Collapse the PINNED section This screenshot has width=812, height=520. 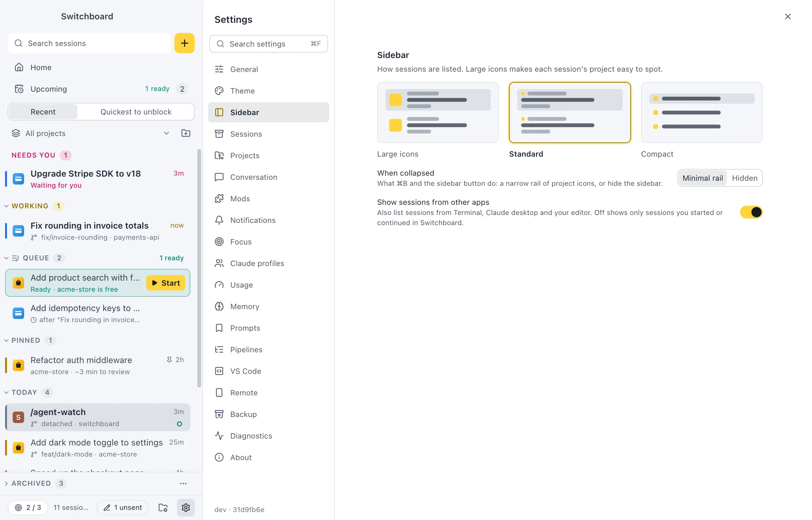click(6, 340)
